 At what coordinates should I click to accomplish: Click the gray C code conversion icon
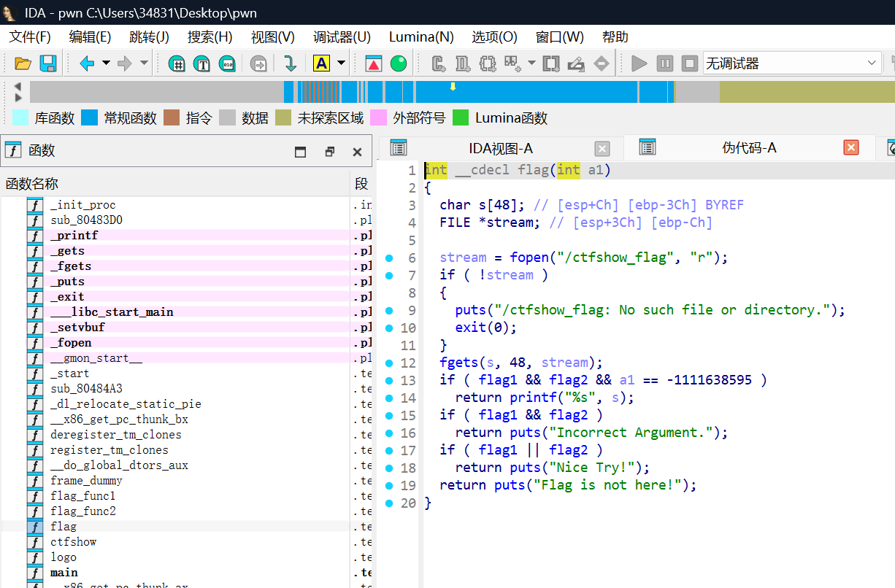click(x=439, y=63)
